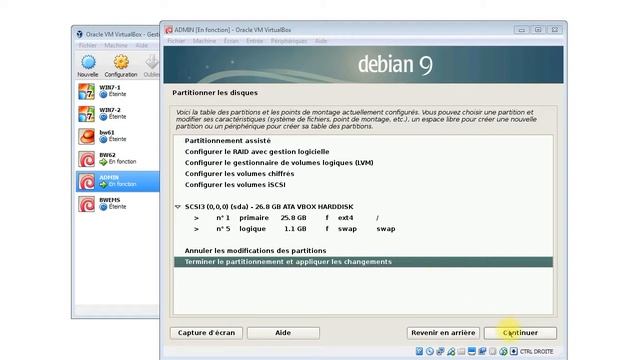The width and height of the screenshot is (640, 360).
Task: Click the network adapters status icon
Action: (440, 351)
